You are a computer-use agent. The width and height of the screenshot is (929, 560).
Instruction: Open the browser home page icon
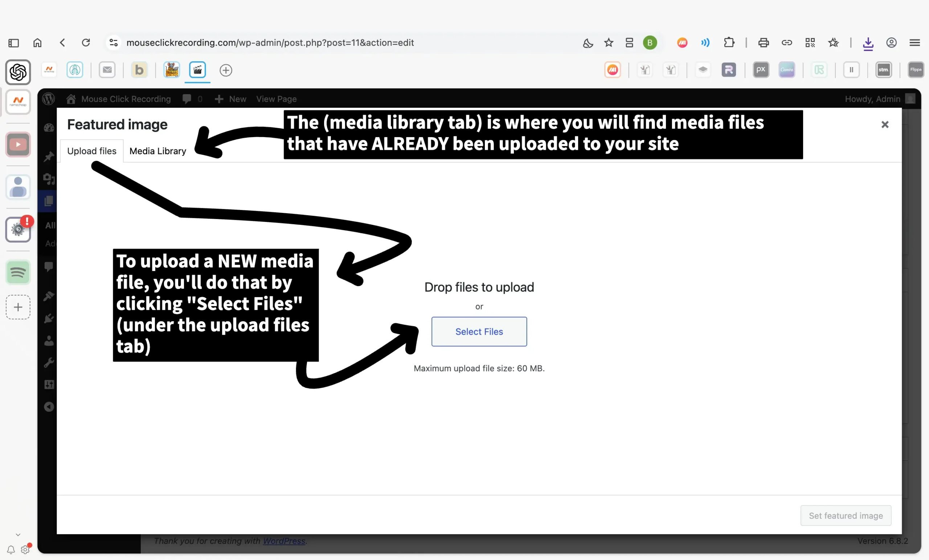tap(37, 42)
